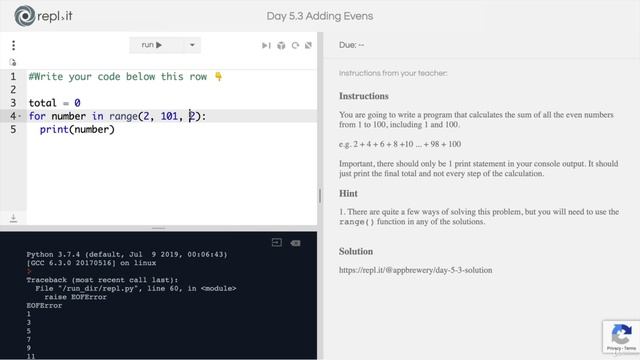Open the three-dot editor menu
The image size is (640, 360).
pos(13,45)
